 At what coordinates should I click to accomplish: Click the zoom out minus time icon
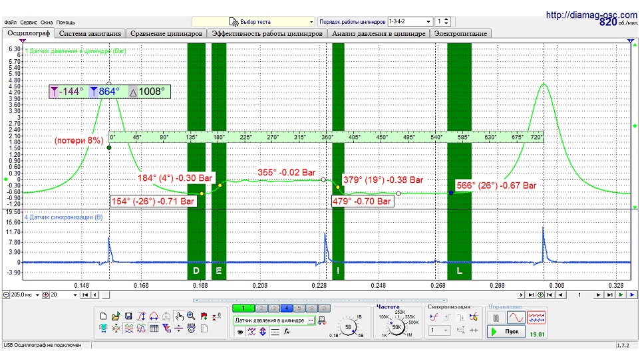[6, 294]
